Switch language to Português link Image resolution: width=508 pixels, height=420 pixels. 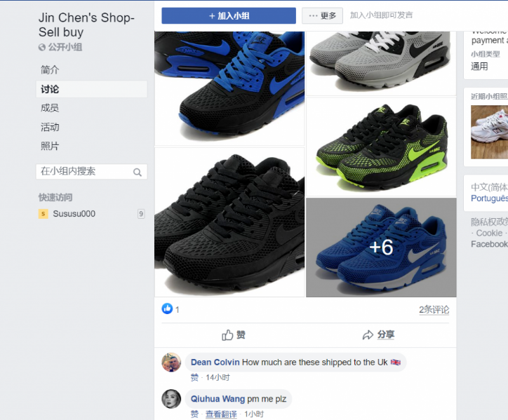[489, 198]
